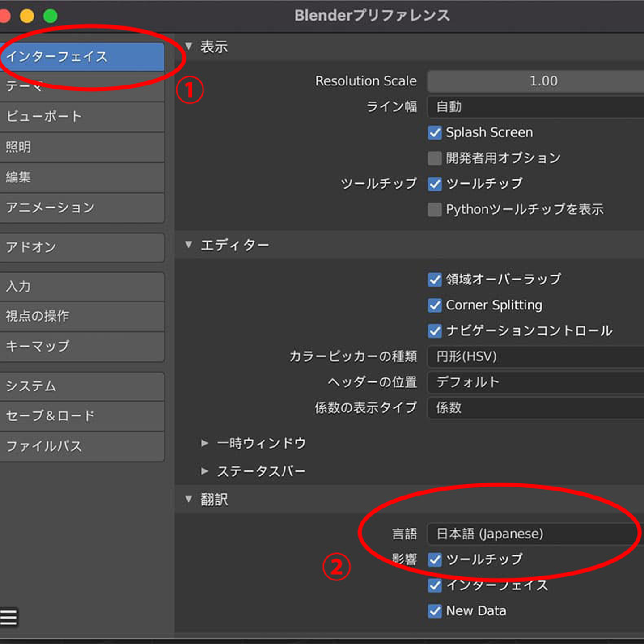The width and height of the screenshot is (644, 644).
Task: Open the カラーピッカーの種類 dropdown
Action: coord(535,356)
